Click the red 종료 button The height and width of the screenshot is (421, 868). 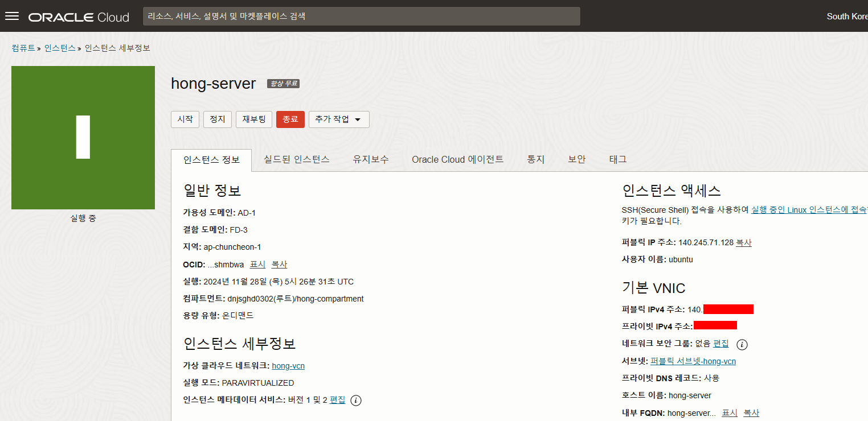click(290, 119)
